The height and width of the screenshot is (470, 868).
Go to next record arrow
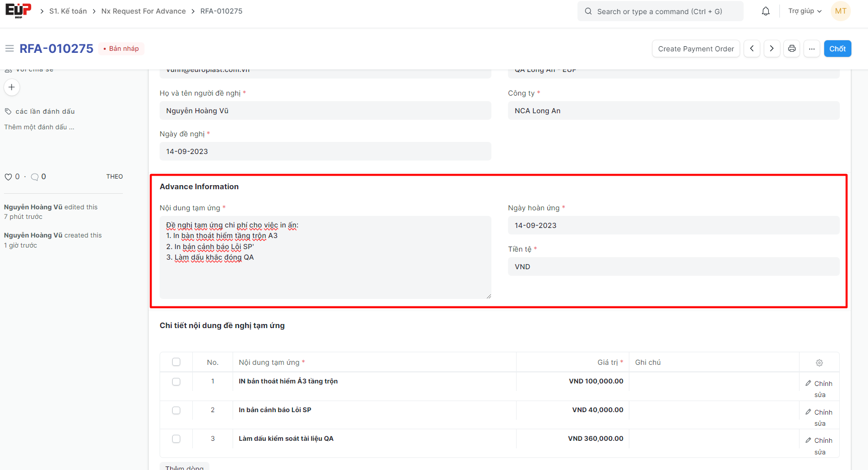(x=771, y=49)
